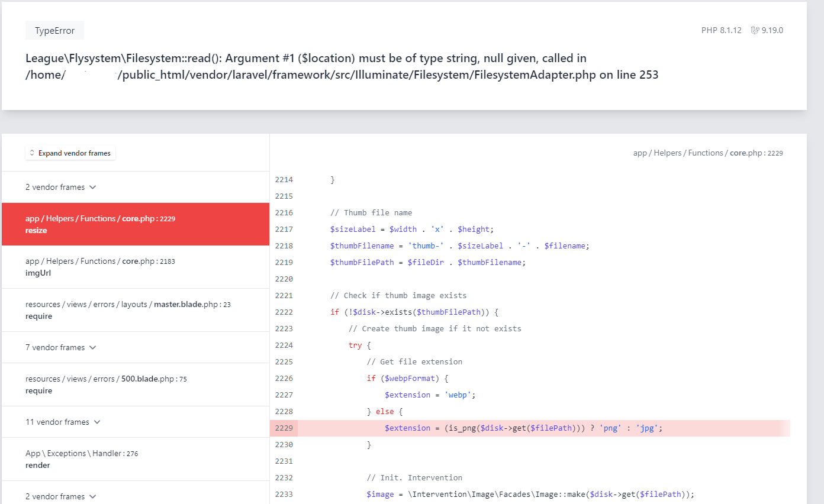Click the Image::make line 2233

(x=530, y=494)
